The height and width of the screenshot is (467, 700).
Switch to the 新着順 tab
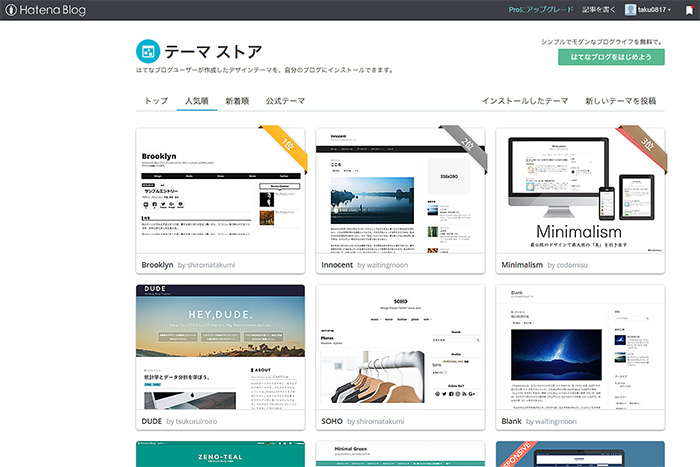tap(238, 101)
